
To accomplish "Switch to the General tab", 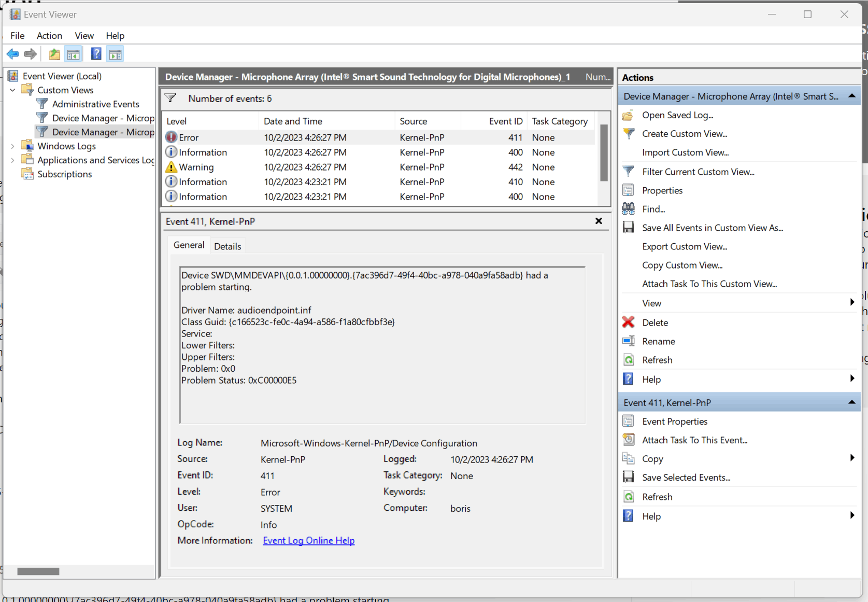I will click(x=189, y=245).
